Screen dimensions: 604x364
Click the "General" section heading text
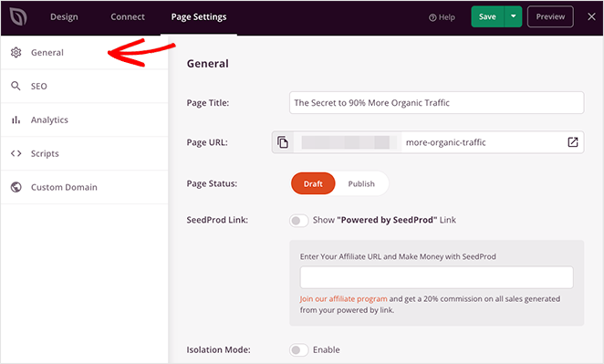(208, 64)
